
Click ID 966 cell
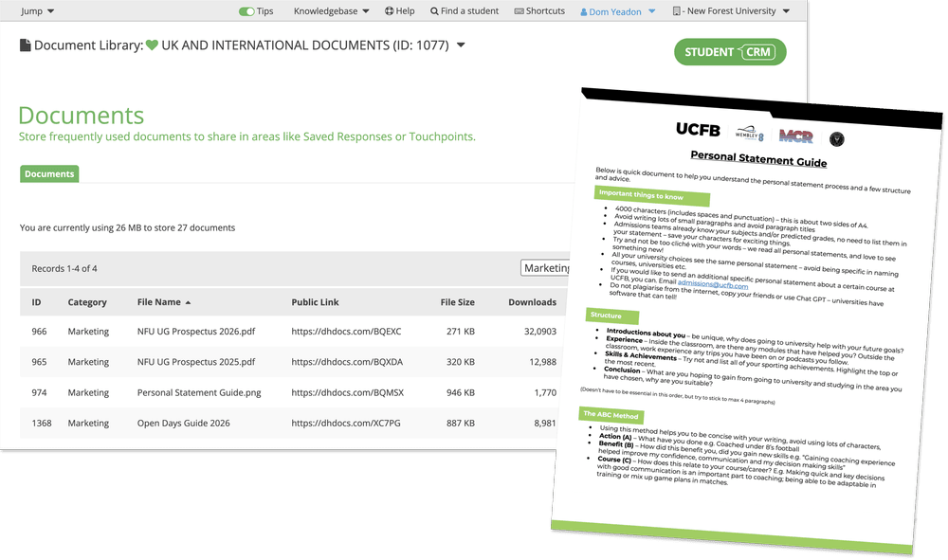click(39, 331)
